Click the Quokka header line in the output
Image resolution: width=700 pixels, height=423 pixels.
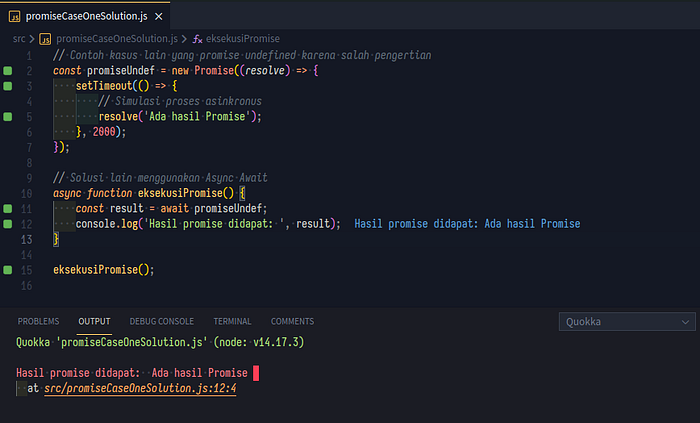click(160, 342)
